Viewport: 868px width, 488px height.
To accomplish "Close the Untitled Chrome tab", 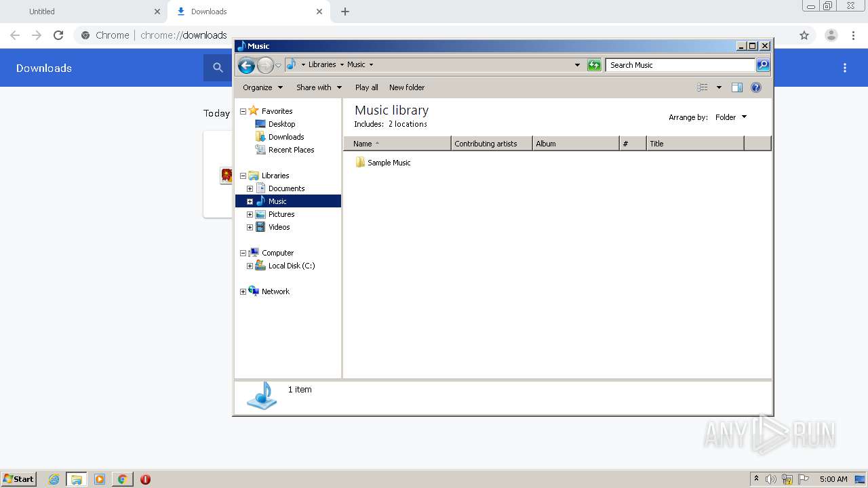I will click(x=157, y=12).
